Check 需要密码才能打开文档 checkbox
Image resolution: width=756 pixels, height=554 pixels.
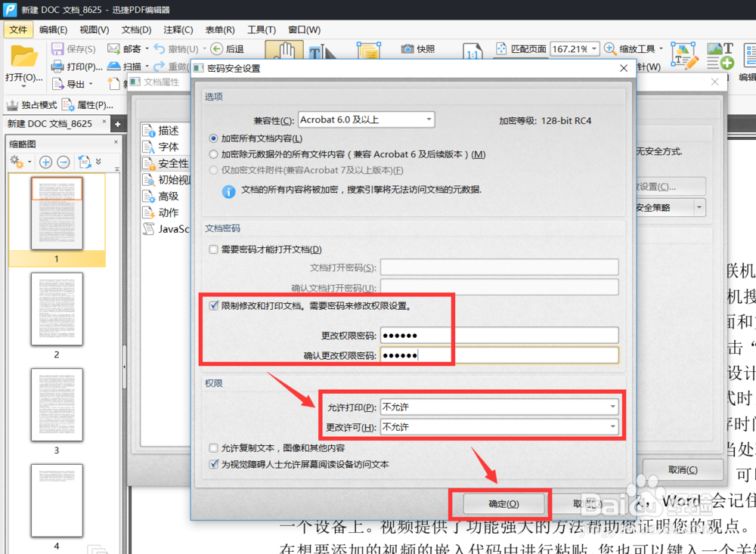click(x=213, y=249)
